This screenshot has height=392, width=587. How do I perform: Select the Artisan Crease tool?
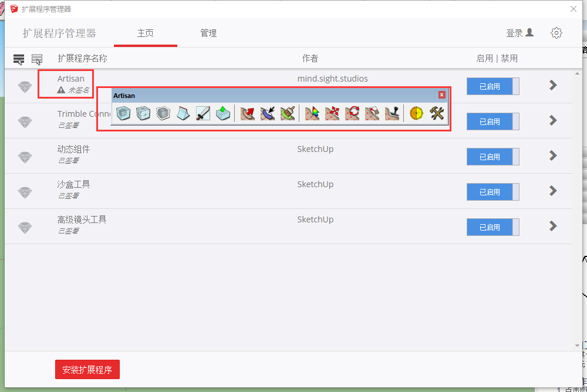pos(183,113)
